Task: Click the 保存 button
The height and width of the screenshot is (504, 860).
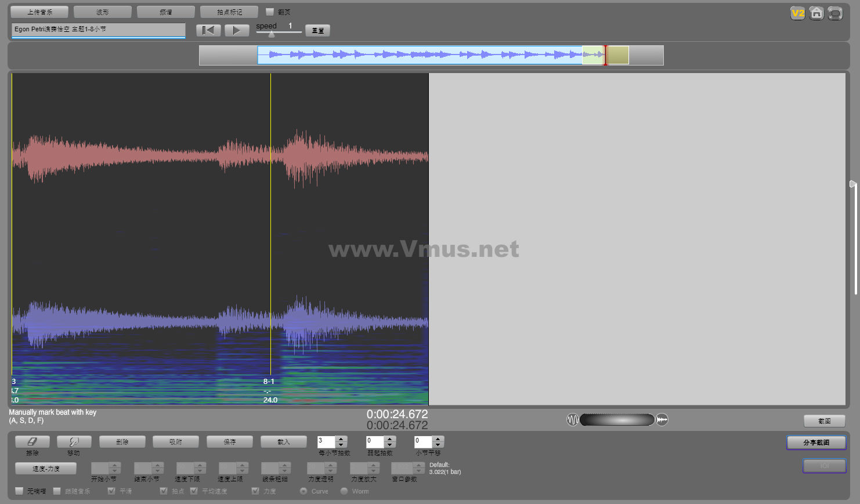Action: (230, 442)
